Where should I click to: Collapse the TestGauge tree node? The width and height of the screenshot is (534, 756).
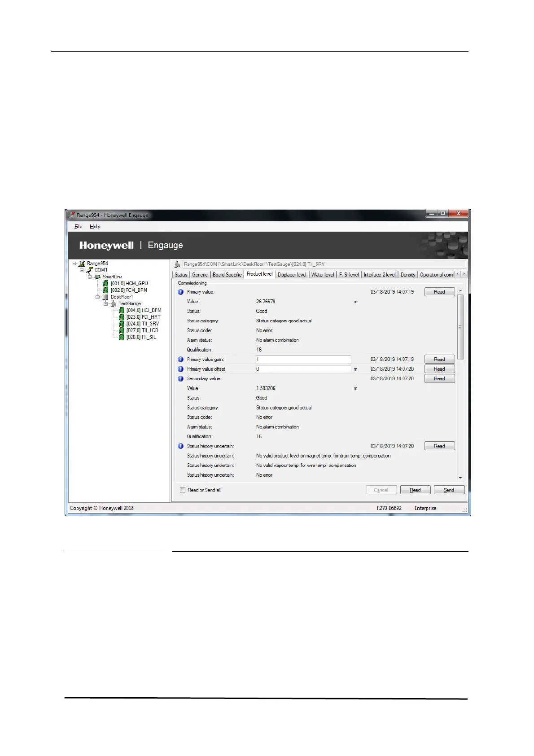click(106, 304)
